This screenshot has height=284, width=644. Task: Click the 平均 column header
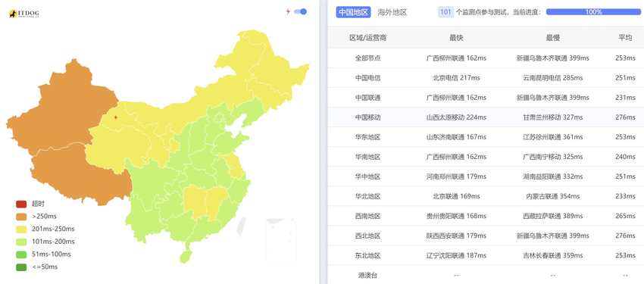625,38
